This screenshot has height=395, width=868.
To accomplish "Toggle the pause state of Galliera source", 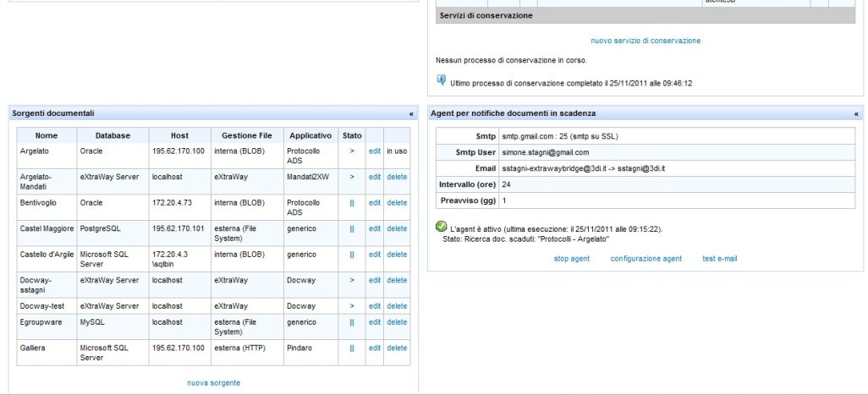I will point(352,348).
